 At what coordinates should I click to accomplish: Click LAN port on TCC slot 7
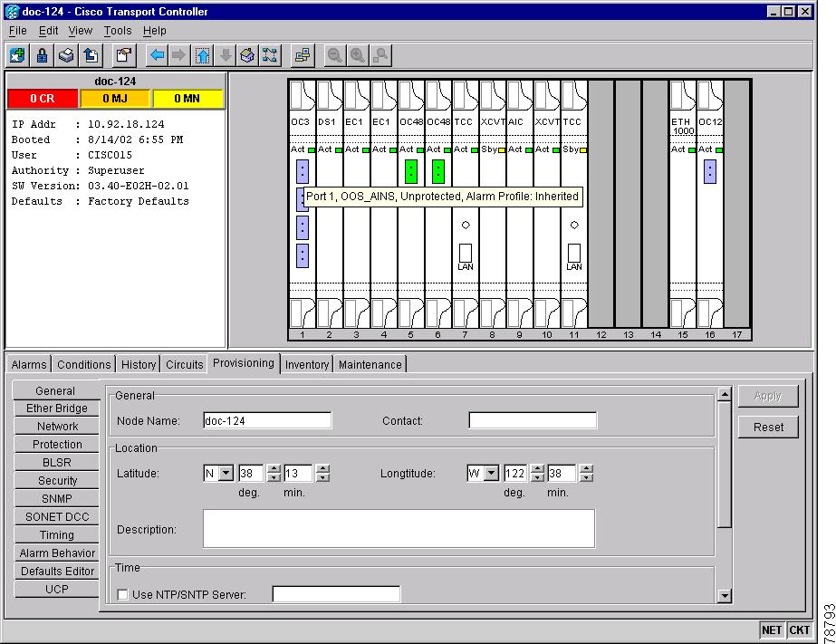(x=466, y=254)
